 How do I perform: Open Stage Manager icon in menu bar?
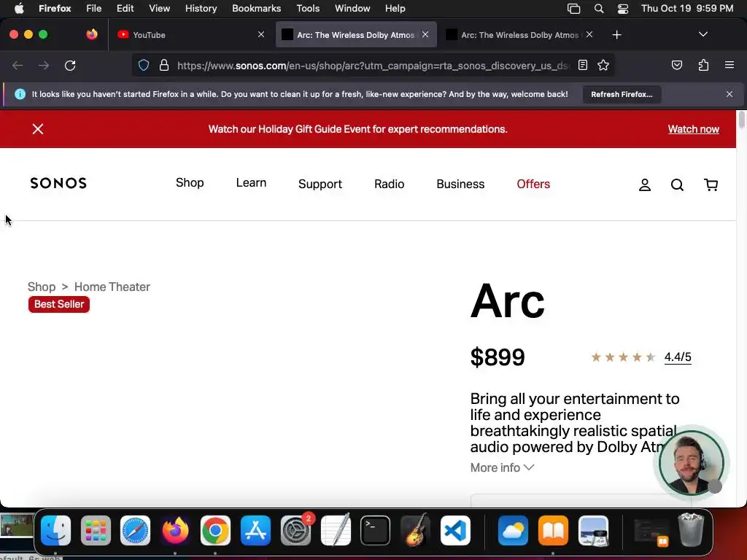point(573,9)
